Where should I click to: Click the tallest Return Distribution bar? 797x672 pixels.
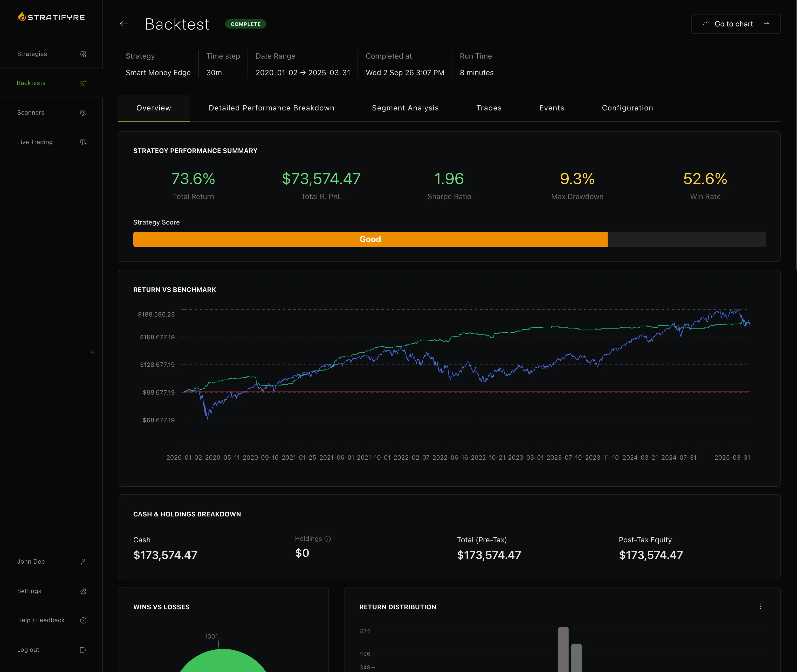pos(563,649)
